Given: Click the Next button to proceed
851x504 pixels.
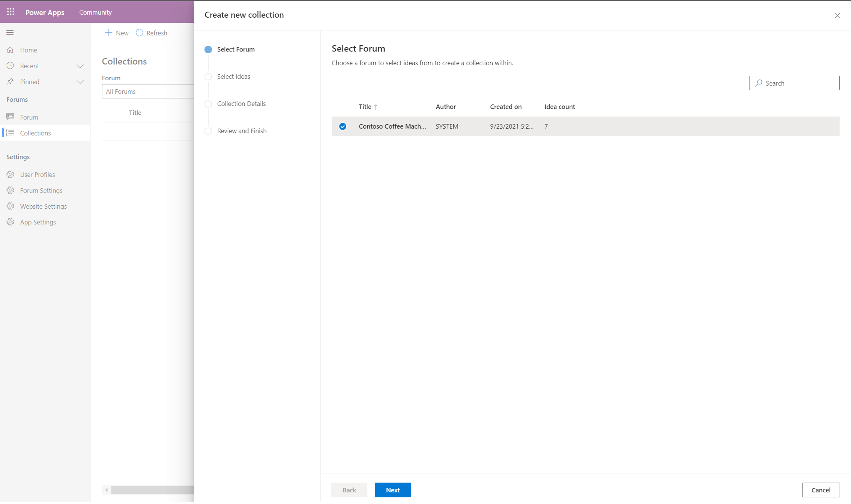Looking at the screenshot, I should [393, 490].
